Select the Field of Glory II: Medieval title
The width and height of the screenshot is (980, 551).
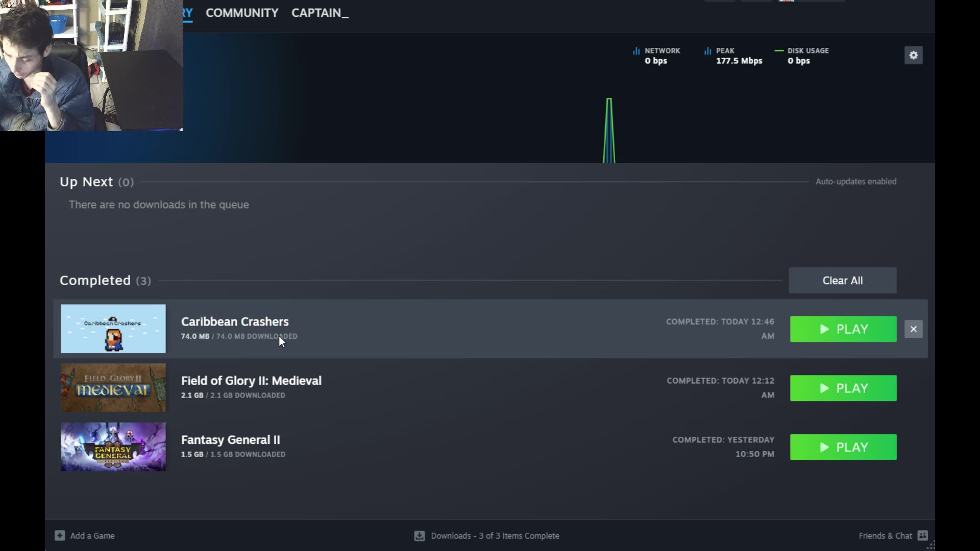251,381
